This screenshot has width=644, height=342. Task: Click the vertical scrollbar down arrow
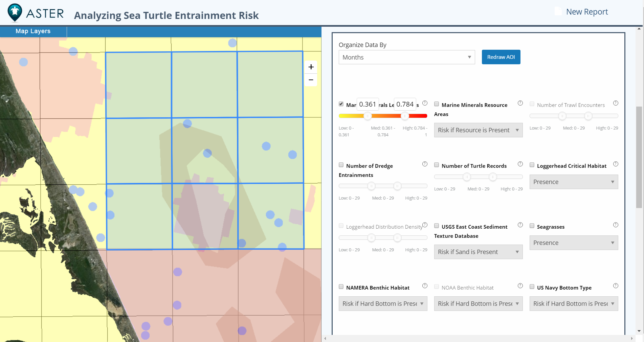click(x=639, y=331)
